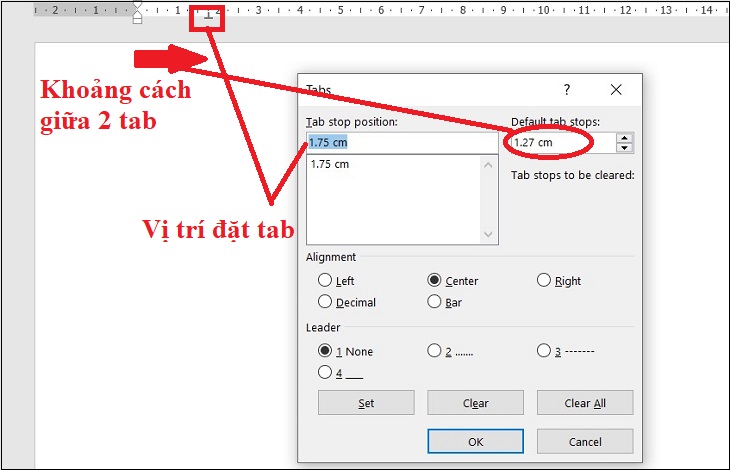
Task: Select Decimal alignment radio button
Action: (325, 302)
